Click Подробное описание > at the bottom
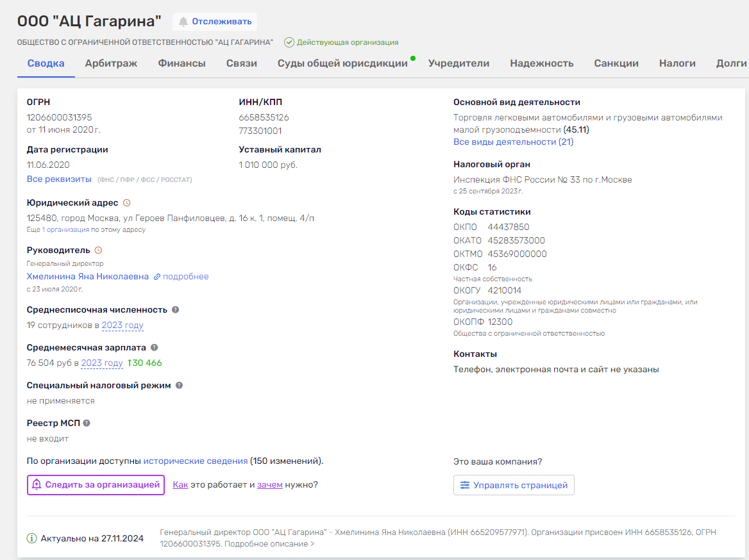 pyautogui.click(x=269, y=544)
